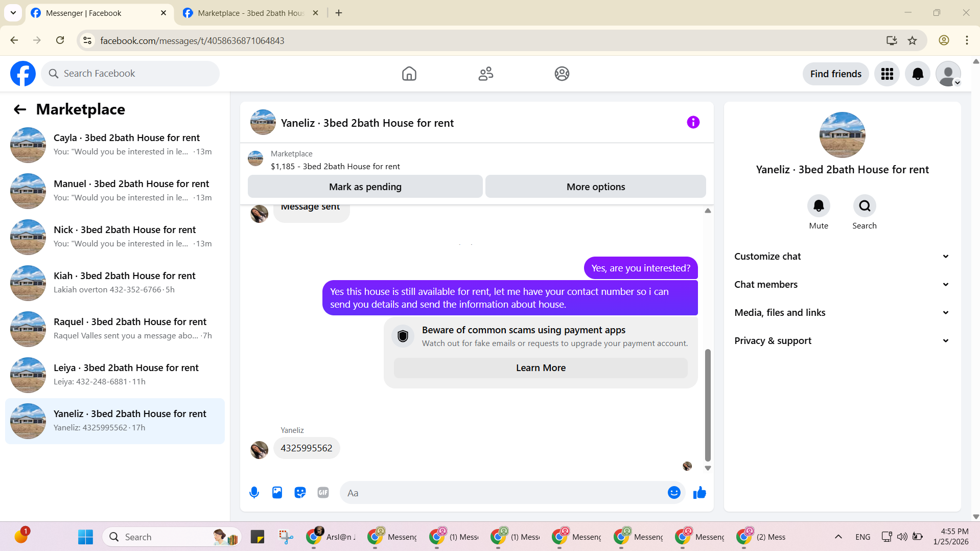This screenshot has width=980, height=551.
Task: Reload the page in browser toolbar
Action: 60,40
